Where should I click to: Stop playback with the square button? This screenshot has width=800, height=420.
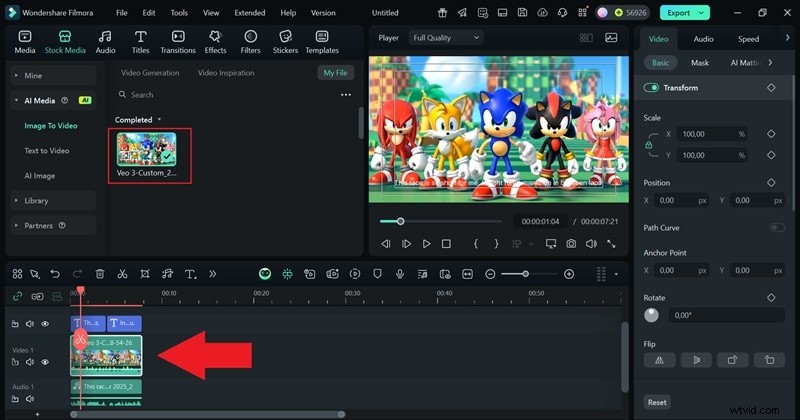446,244
